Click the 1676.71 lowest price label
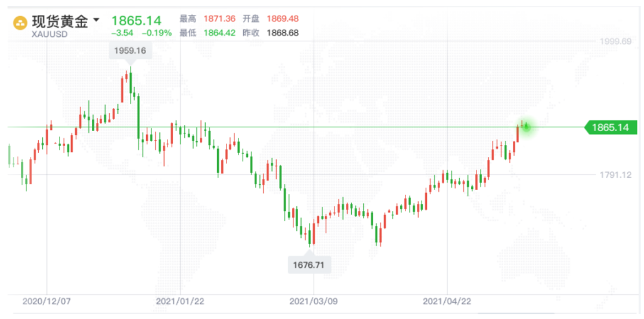 (309, 264)
